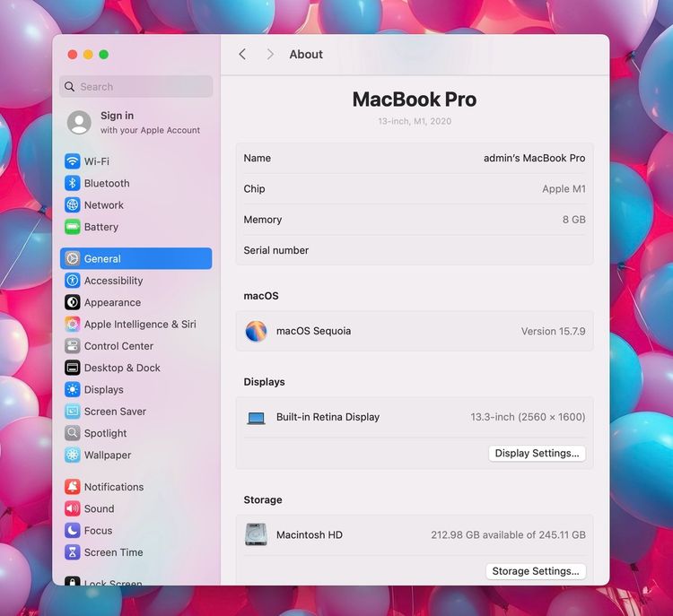Click the macOS Sequoia label
This screenshot has height=616, width=673.
pyautogui.click(x=313, y=331)
